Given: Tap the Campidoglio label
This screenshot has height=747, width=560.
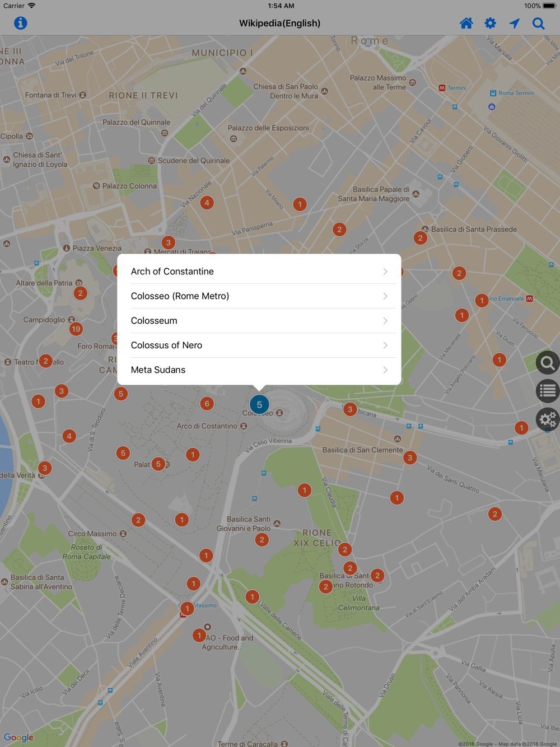Looking at the screenshot, I should click(x=44, y=320).
